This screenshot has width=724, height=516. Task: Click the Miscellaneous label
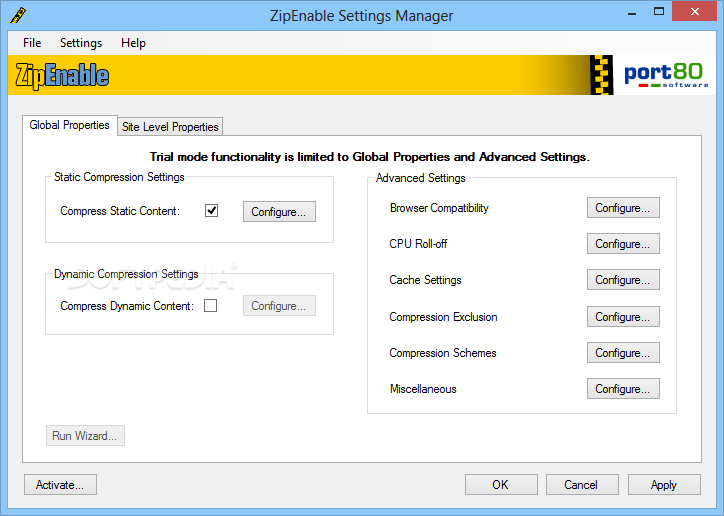[x=423, y=389]
